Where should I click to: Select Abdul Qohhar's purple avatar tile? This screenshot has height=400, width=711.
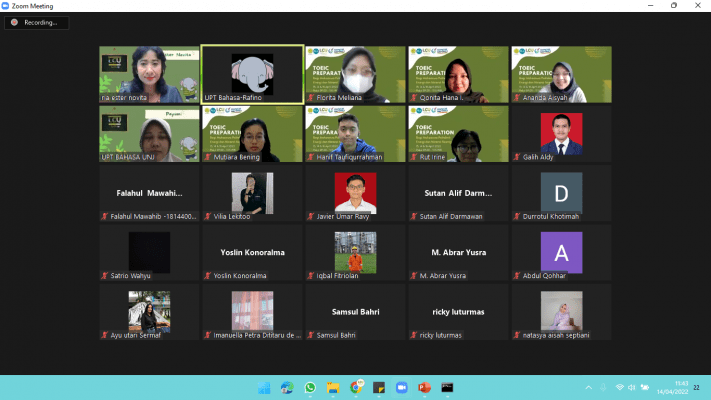(560, 252)
